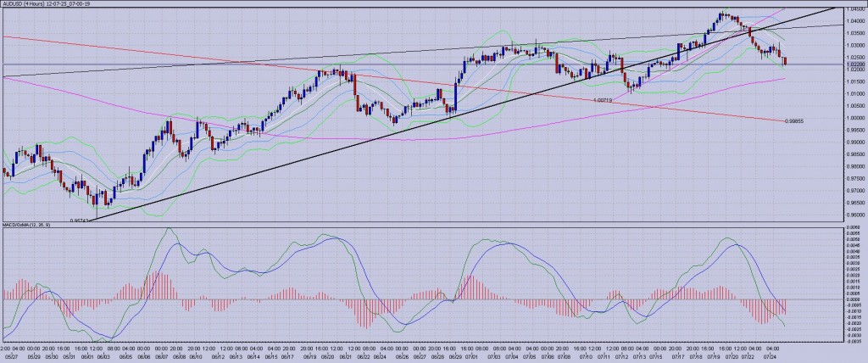Select the latest red candlestick at chart's right edge
The image size is (868, 363).
click(785, 61)
